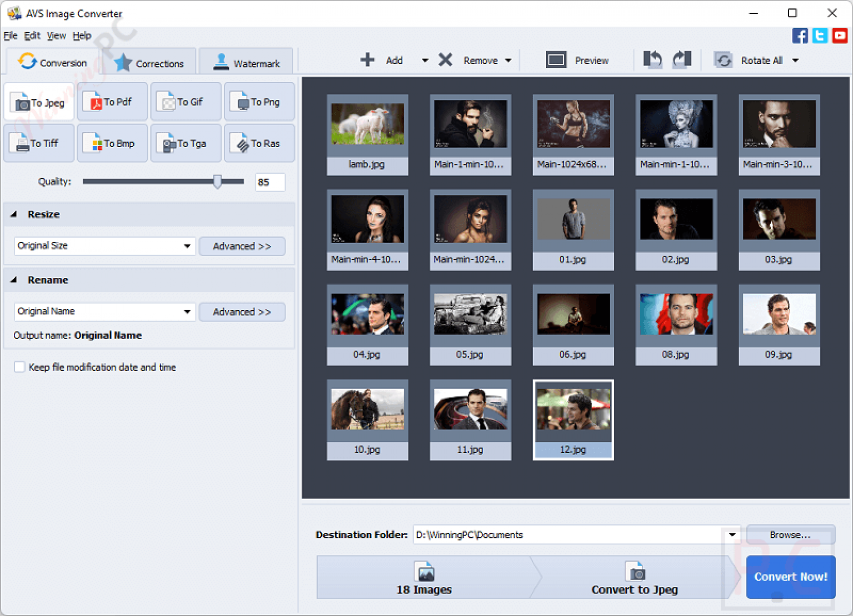Click Browse for destination folder
853x616 pixels.
point(790,534)
